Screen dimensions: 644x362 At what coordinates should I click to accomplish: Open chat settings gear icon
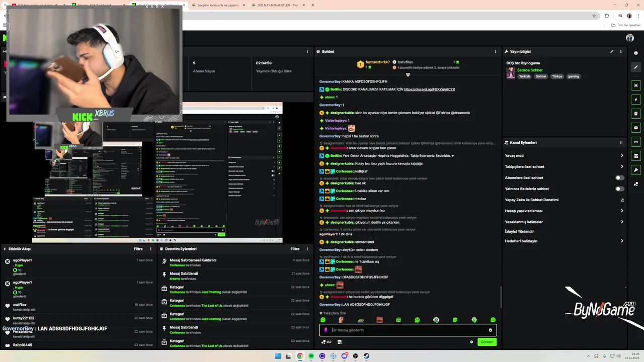[471, 342]
